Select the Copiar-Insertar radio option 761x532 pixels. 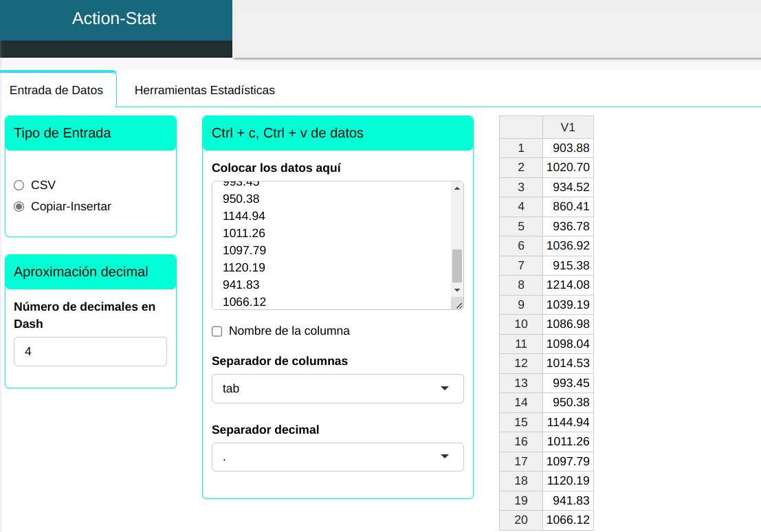[19, 206]
